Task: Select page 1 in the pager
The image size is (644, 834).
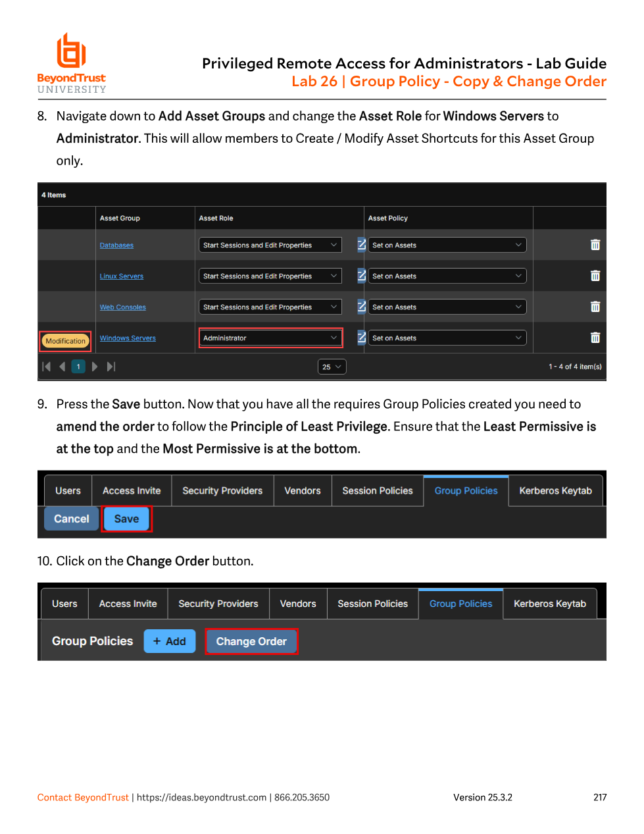Action: pyautogui.click(x=78, y=367)
